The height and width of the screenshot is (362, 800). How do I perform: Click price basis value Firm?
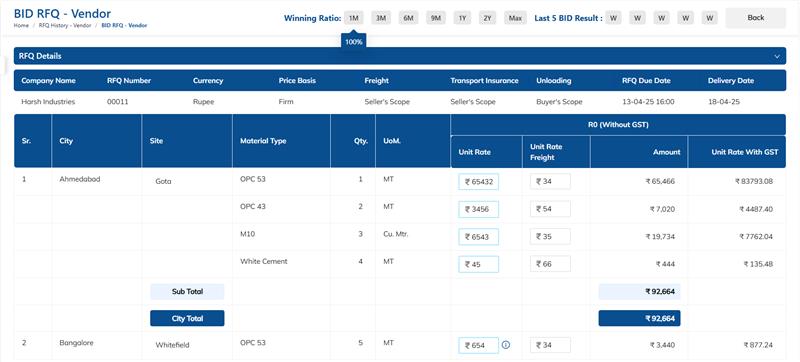click(286, 102)
